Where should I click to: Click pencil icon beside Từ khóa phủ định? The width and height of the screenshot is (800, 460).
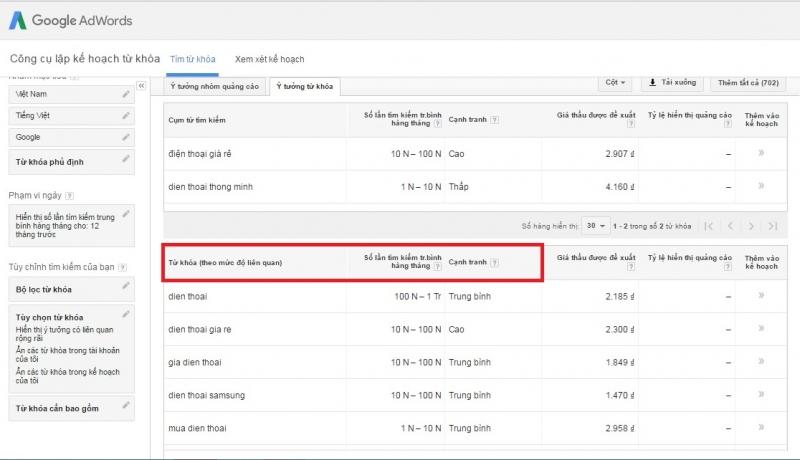[126, 159]
